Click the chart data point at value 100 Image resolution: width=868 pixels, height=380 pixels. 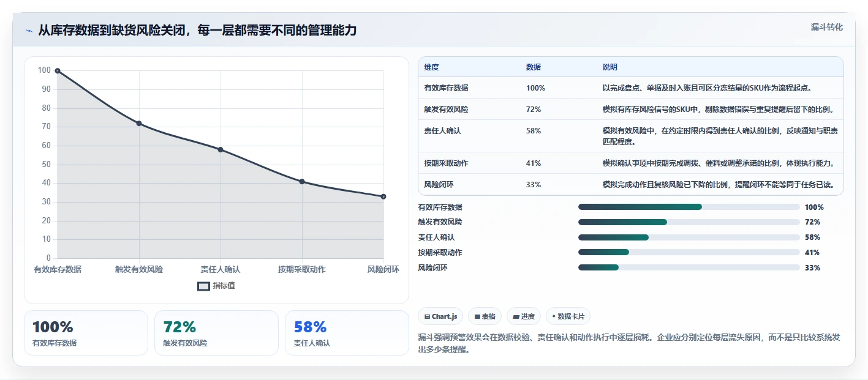[58, 71]
